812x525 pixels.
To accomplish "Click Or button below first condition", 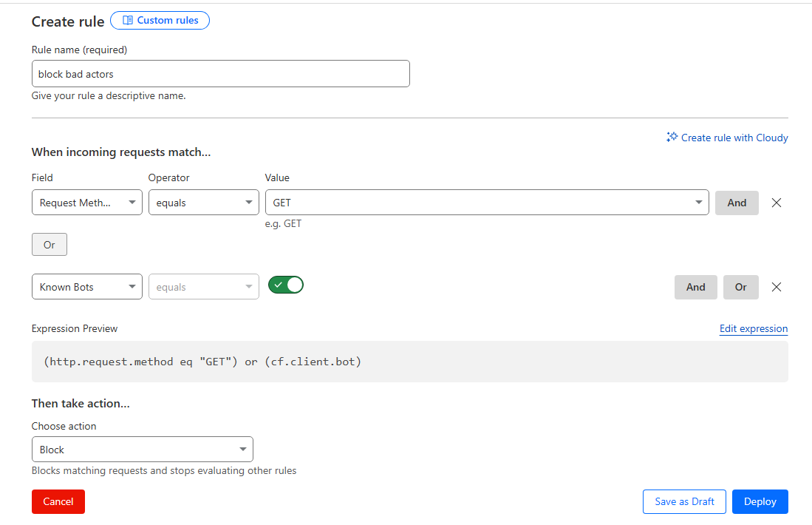I will (50, 245).
